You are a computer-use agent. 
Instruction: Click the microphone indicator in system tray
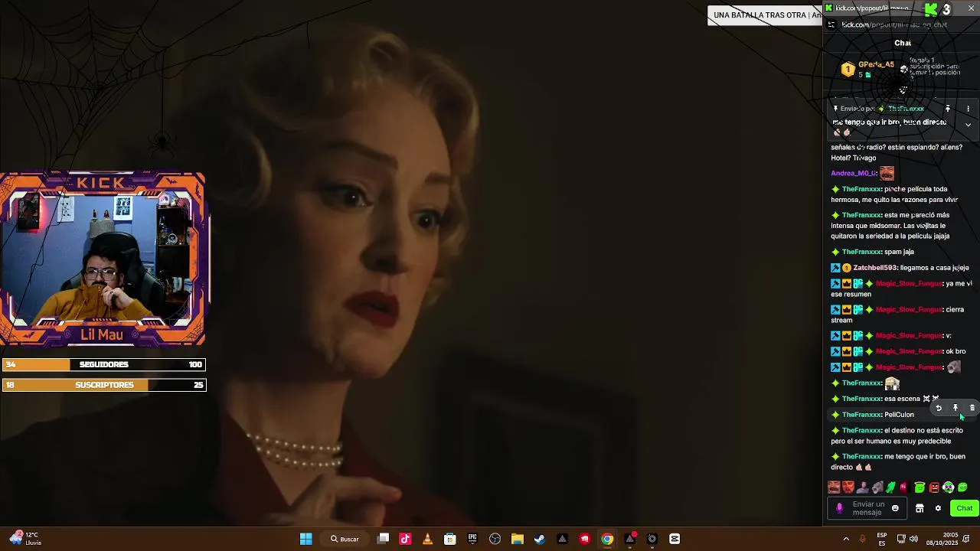[863, 539]
